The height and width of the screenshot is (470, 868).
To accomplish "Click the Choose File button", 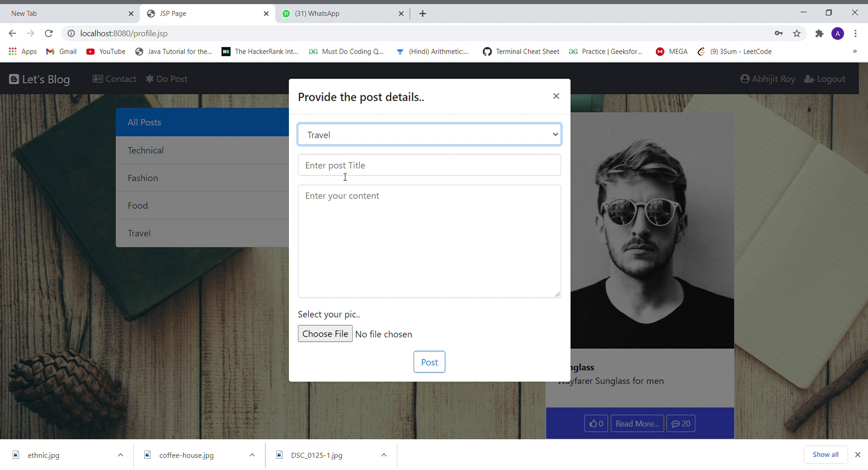I will pos(325,334).
